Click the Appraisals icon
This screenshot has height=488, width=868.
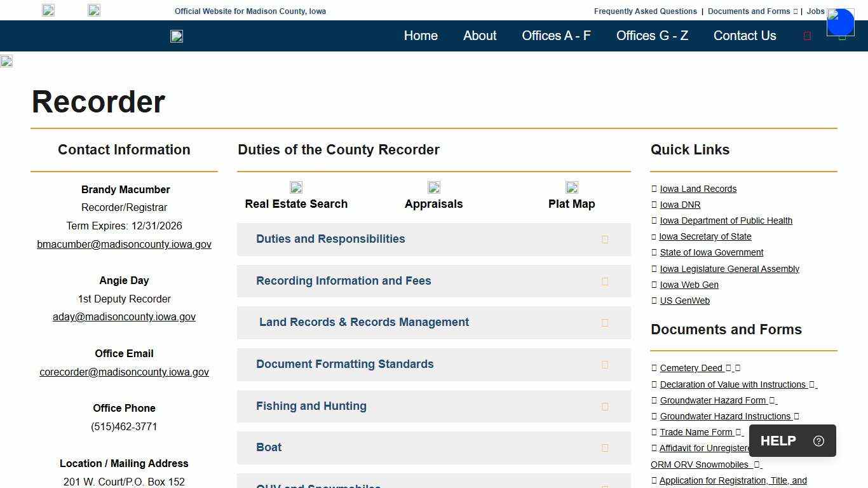coord(433,187)
